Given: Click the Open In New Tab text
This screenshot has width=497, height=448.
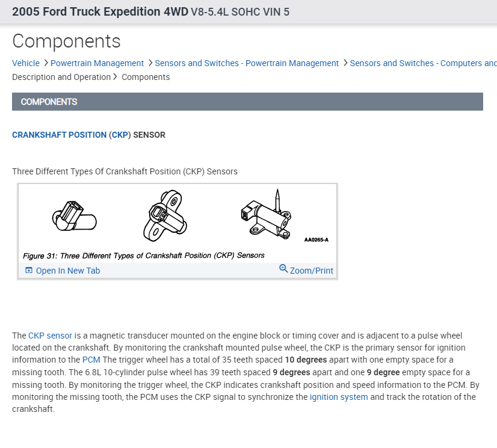Looking at the screenshot, I should click(68, 271).
